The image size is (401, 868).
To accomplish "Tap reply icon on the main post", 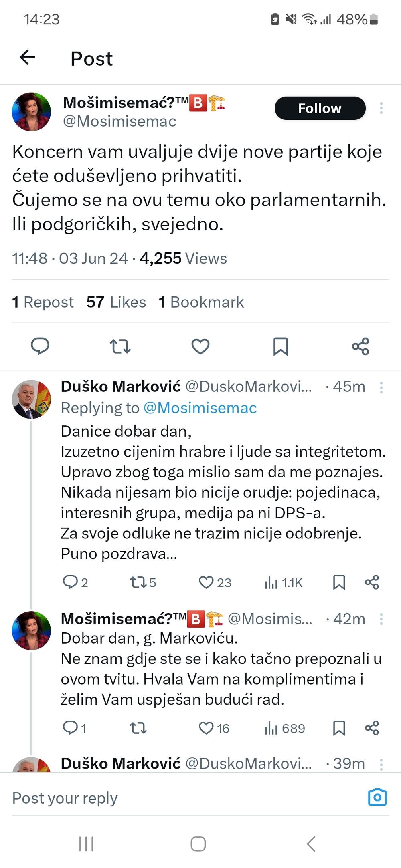I will [40, 346].
